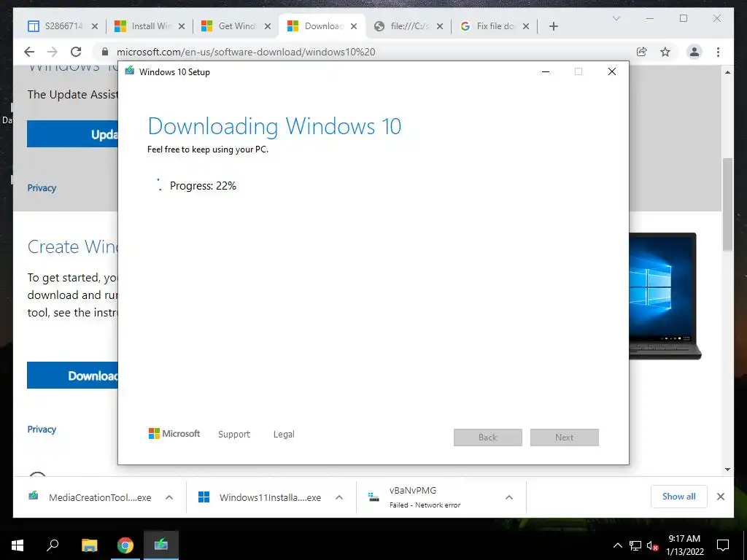Open taskbar search magnifier
747x560 pixels.
pos(53,545)
